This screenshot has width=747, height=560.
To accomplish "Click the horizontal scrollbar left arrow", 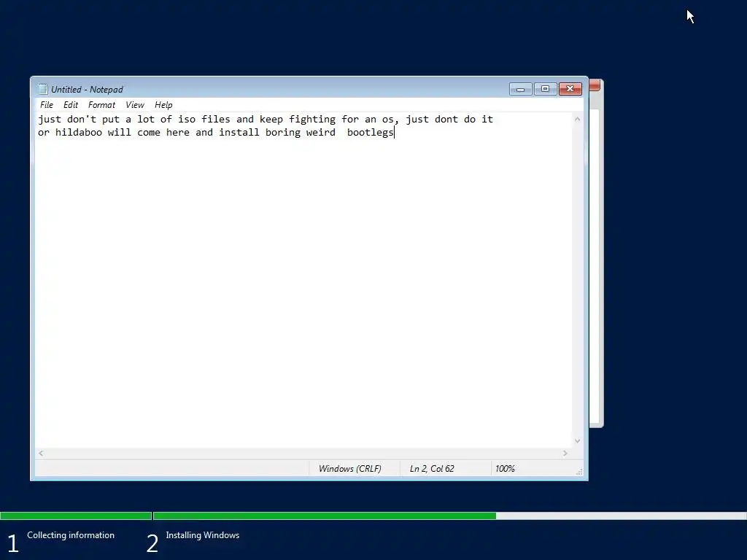I will (41, 454).
